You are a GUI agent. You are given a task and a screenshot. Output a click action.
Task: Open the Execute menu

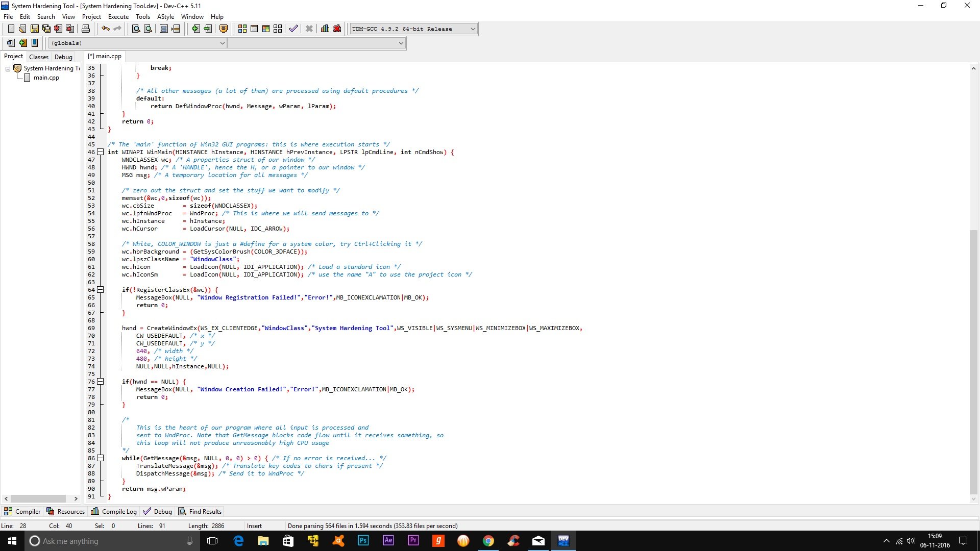click(x=118, y=16)
